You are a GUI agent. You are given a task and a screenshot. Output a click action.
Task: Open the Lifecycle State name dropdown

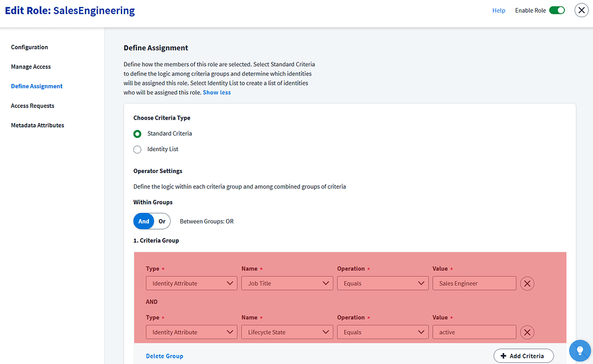pos(286,332)
